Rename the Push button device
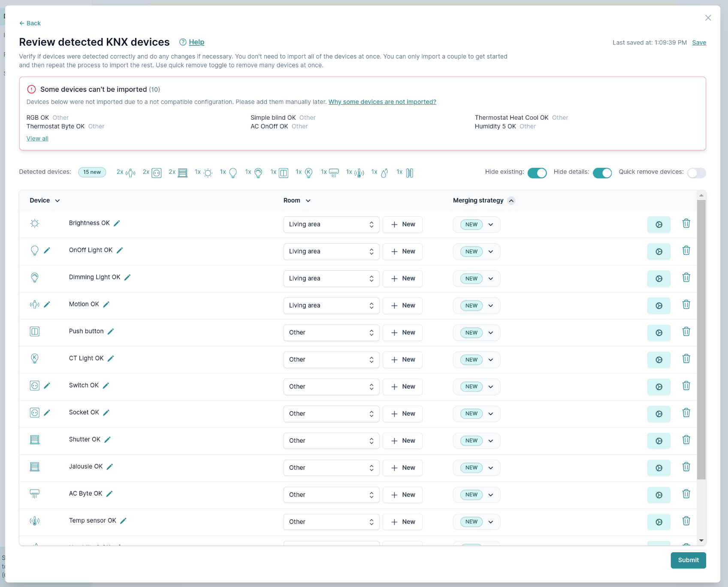Viewport: 728px width, 587px height. click(111, 332)
